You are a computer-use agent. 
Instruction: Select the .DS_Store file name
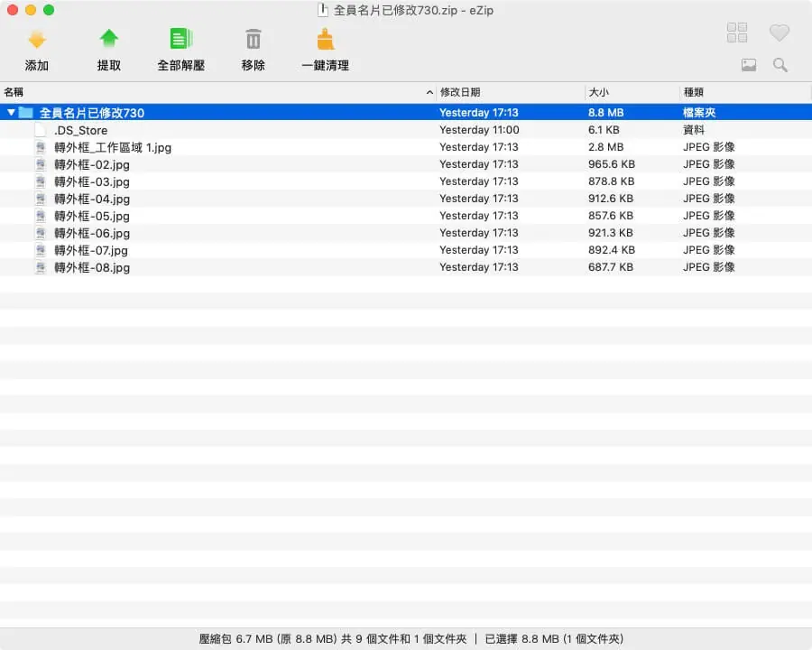coord(81,130)
